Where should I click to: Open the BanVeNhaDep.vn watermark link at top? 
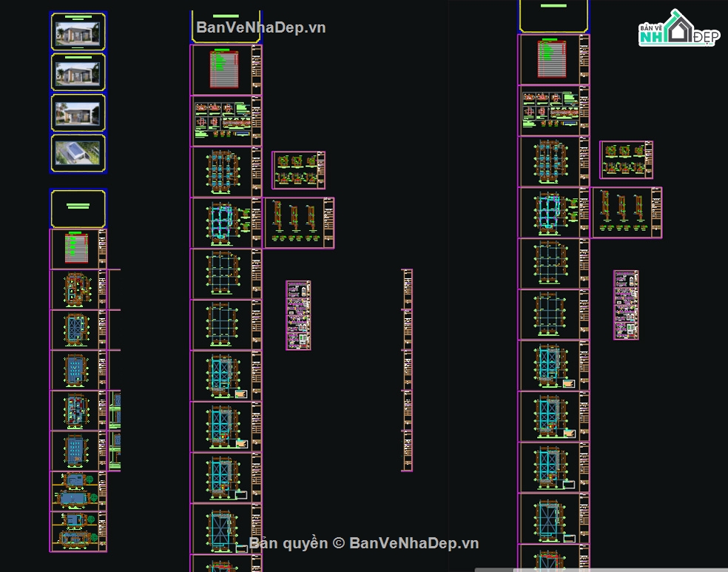click(260, 27)
